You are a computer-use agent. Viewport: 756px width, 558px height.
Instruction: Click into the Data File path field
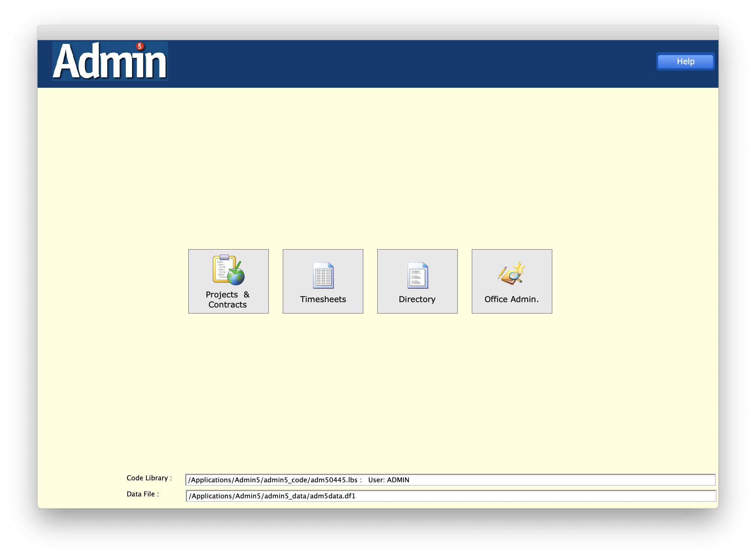(534, 496)
